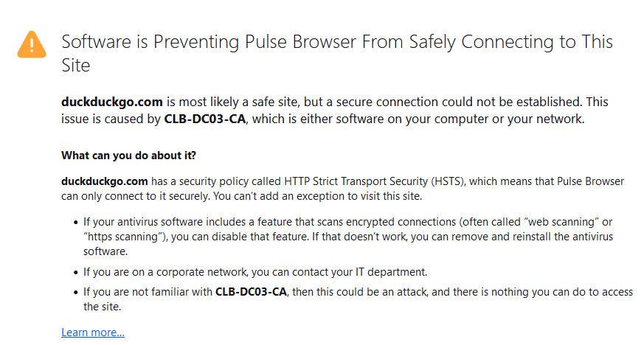Viewport: 644px width, 345px height.
Task: Click bold CLB-DC03-CA in the last bullet
Action: [x=251, y=292]
